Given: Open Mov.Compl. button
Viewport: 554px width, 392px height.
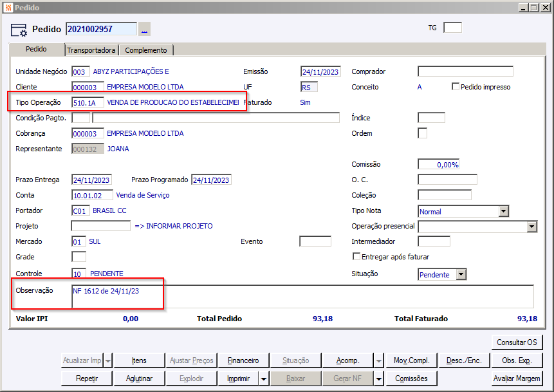Looking at the screenshot, I should (x=412, y=360).
